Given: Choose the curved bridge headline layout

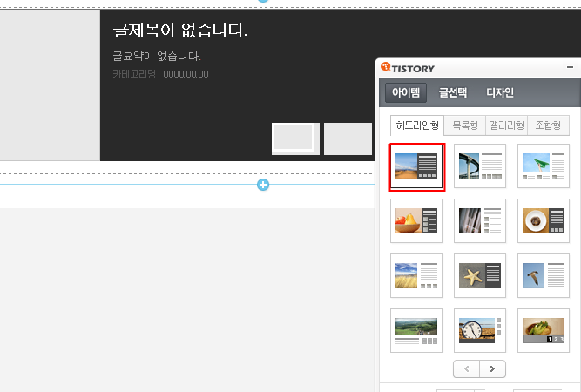Looking at the screenshot, I should pyautogui.click(x=480, y=166).
